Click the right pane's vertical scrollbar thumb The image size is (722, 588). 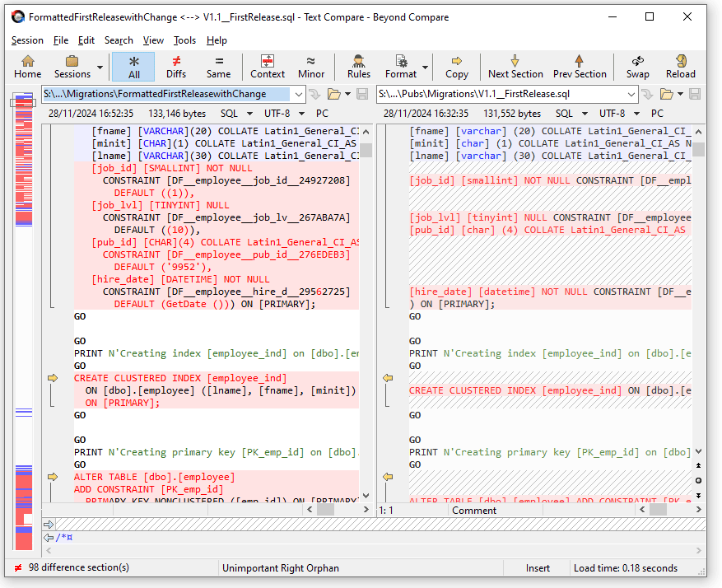pos(698,149)
